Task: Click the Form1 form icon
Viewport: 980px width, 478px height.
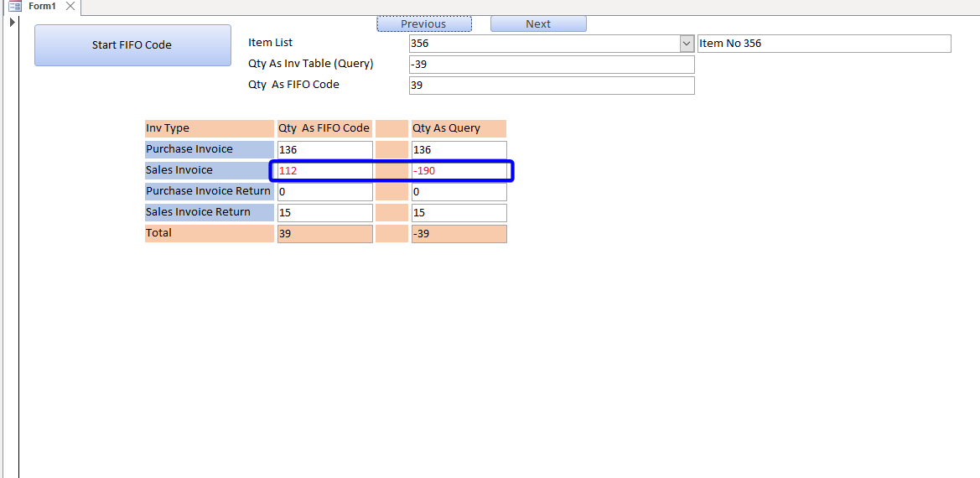Action: coord(15,6)
